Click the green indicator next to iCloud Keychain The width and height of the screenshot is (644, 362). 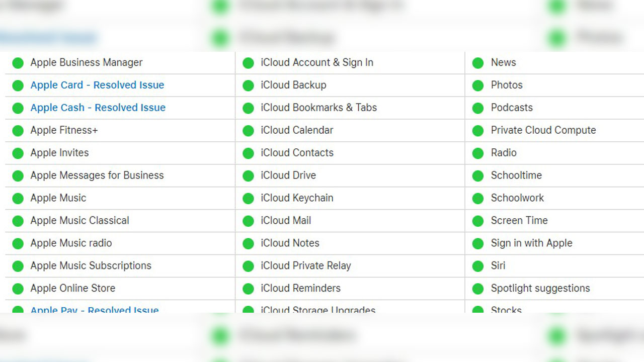(248, 198)
